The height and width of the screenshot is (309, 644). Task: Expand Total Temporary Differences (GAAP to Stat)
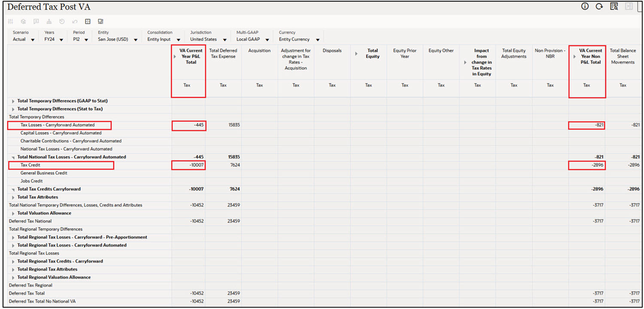(13, 101)
